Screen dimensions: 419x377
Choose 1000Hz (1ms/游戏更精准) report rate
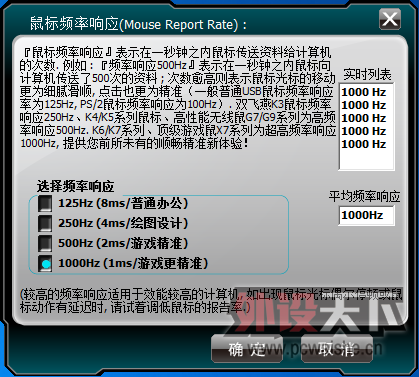(x=45, y=263)
